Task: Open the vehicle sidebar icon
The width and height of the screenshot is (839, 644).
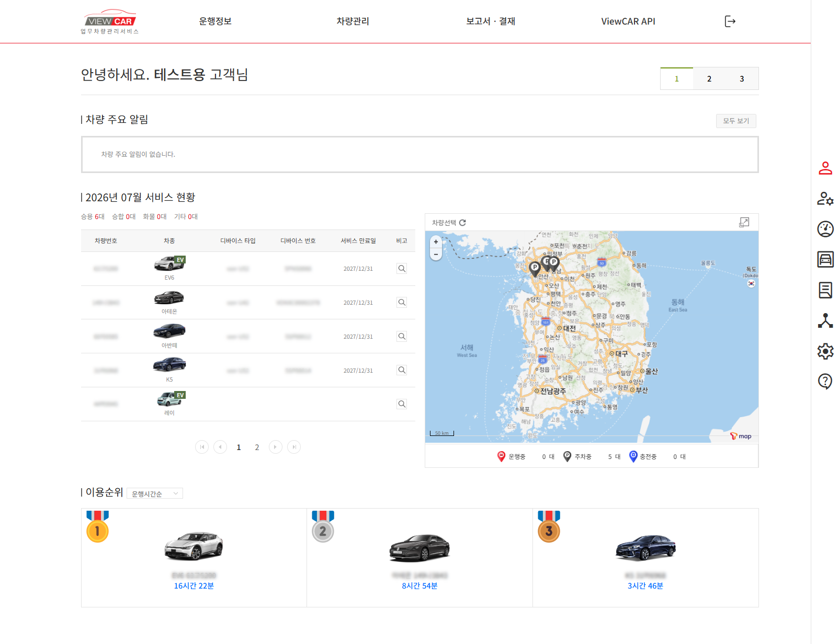Action: (x=825, y=259)
